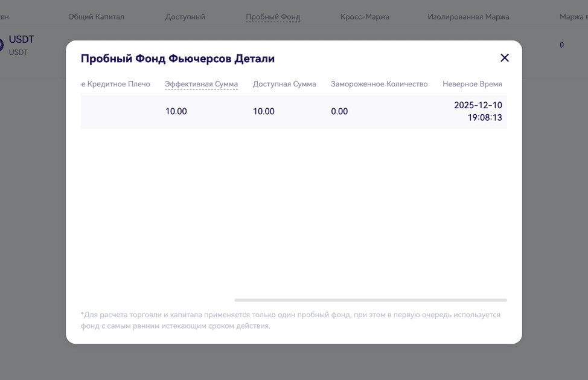This screenshot has width=588, height=380.
Task: Click the 0.00 frozen amount value
Action: pos(339,111)
